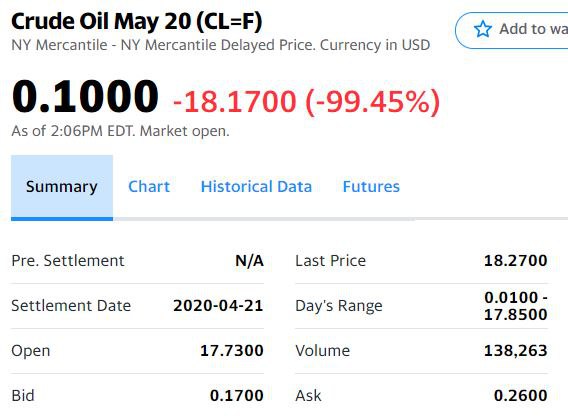The height and width of the screenshot is (419, 568).
Task: Click the 0.1000 current price
Action: tap(85, 96)
